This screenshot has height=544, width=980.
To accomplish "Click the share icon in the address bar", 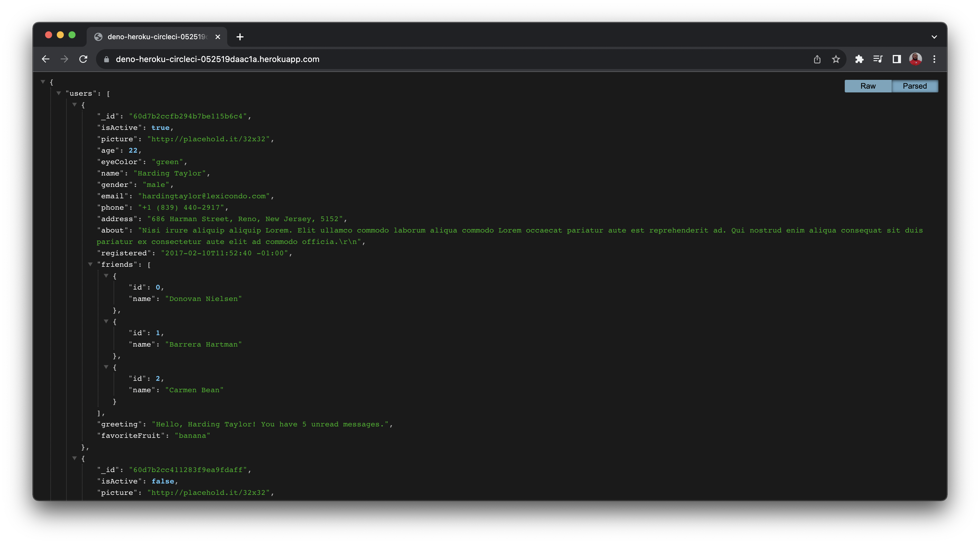I will [x=817, y=59].
